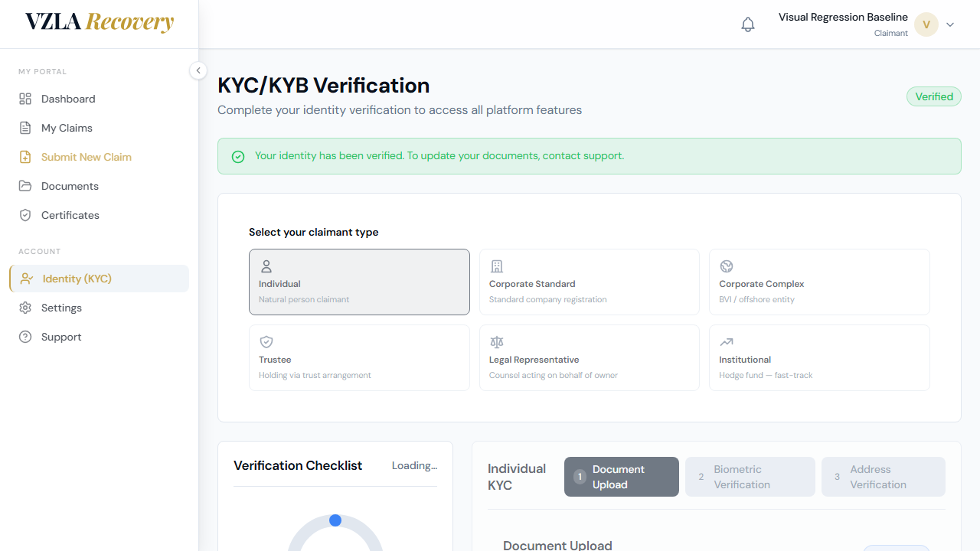Click the My Claims document icon
980x551 pixels.
click(25, 128)
